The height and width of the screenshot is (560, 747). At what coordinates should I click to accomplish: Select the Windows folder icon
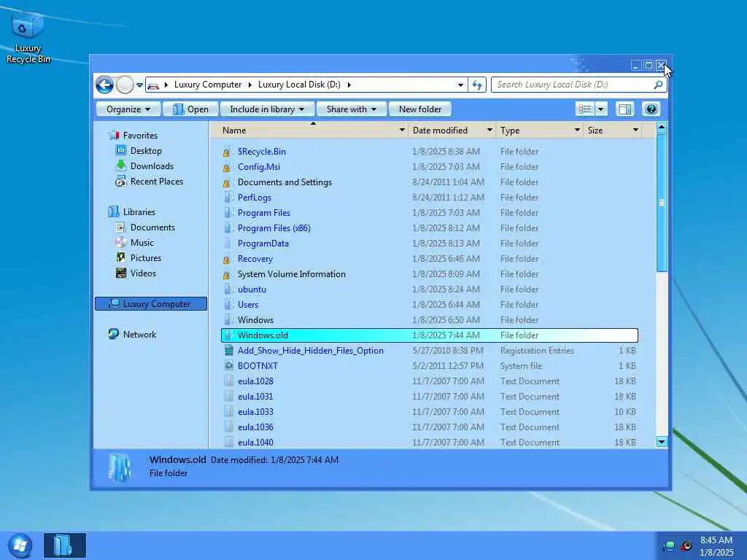pyautogui.click(x=228, y=320)
